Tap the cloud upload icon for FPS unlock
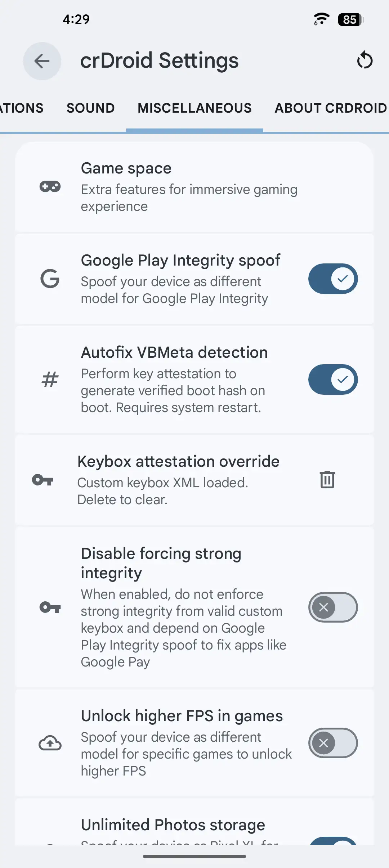Viewport: 389px width, 868px height. pyautogui.click(x=50, y=743)
